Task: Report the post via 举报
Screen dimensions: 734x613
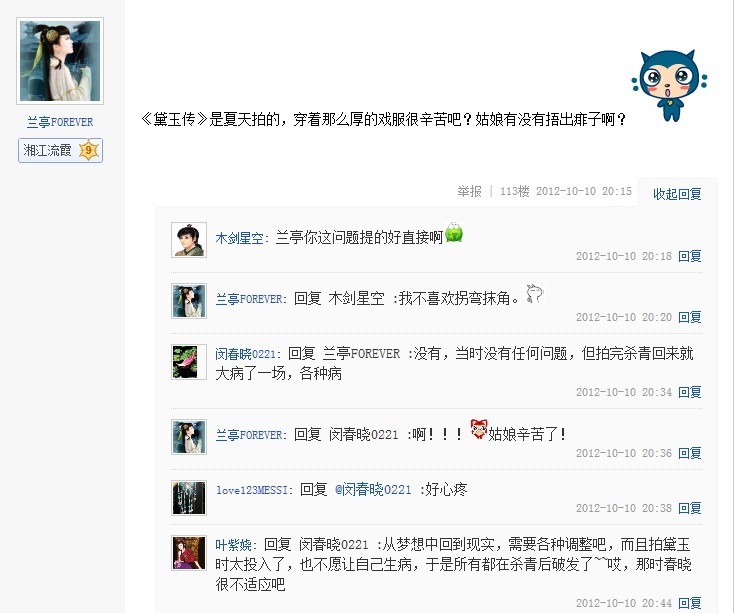Action: 469,191
